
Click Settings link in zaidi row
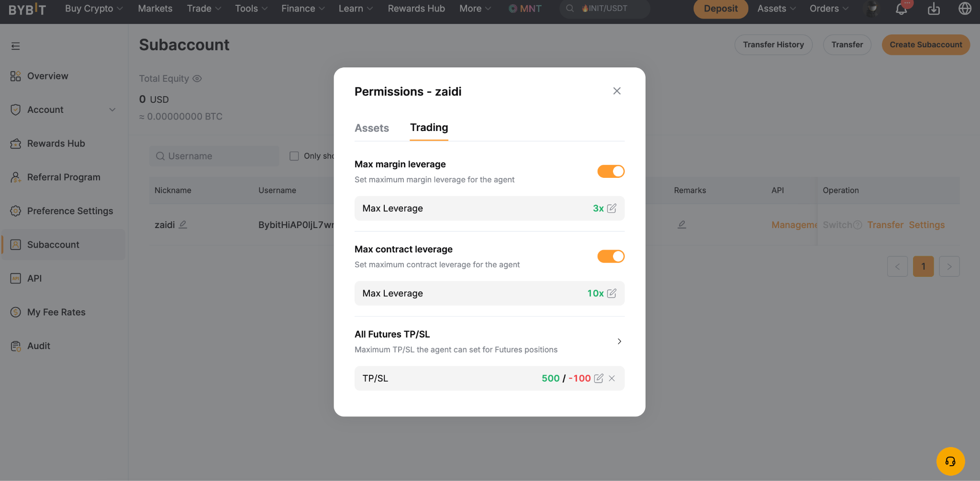tap(927, 225)
